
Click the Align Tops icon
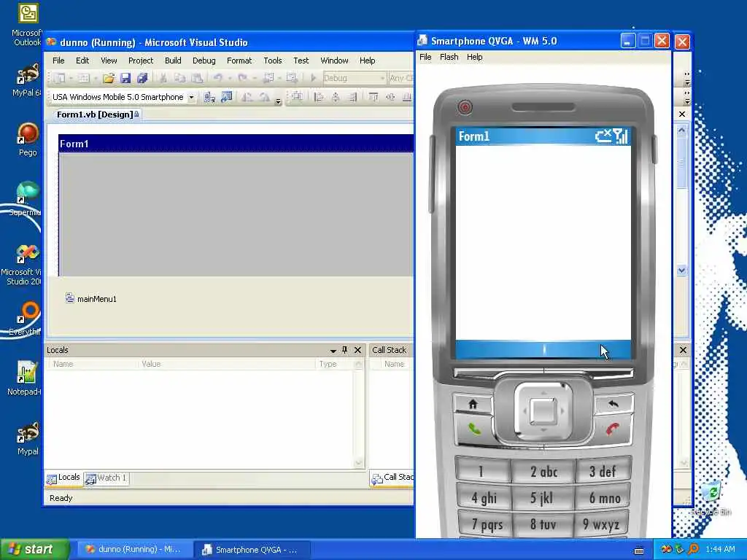[373, 97]
